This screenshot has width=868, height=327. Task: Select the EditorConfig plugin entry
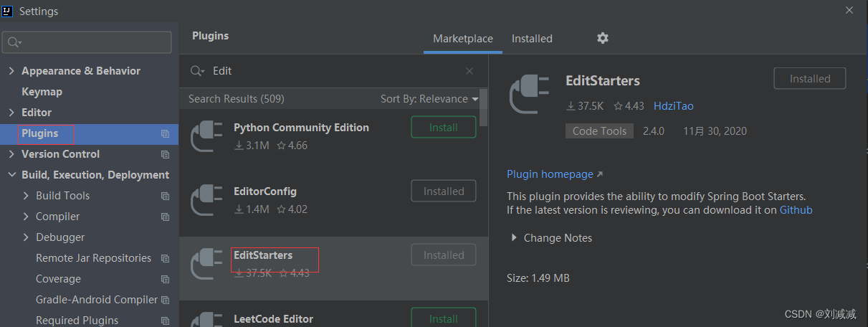[x=333, y=205]
